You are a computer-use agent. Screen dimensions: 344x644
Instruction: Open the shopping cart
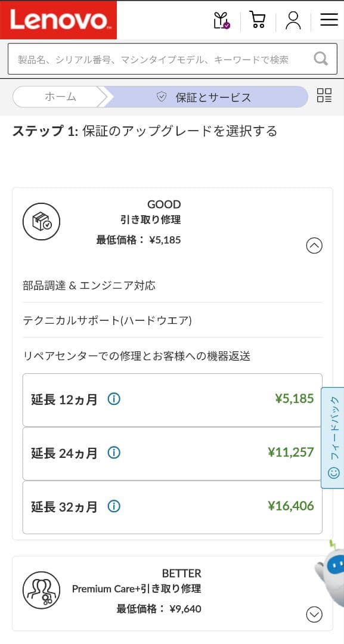257,20
